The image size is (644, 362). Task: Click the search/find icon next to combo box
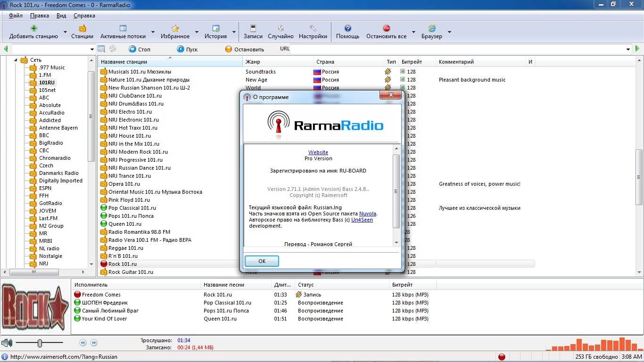(x=101, y=49)
